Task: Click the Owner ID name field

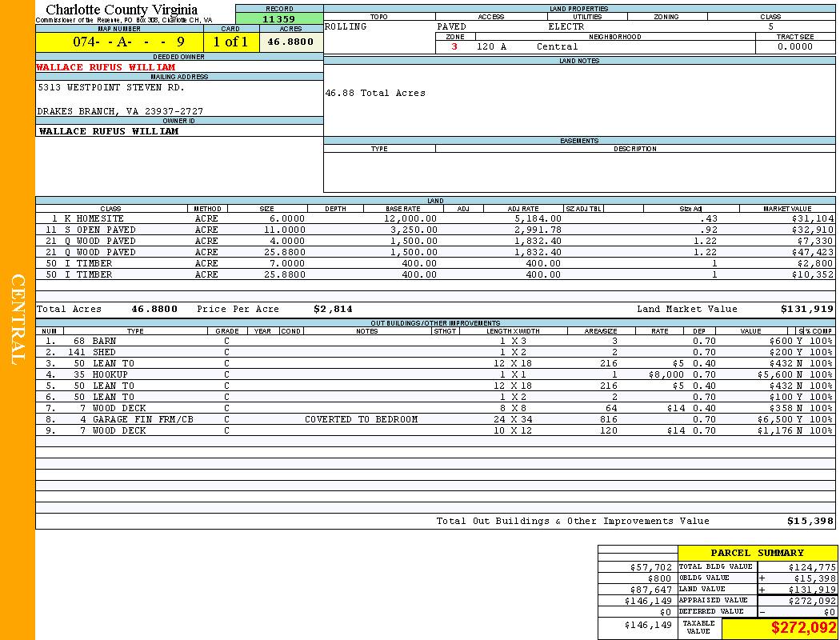Action: [x=109, y=130]
